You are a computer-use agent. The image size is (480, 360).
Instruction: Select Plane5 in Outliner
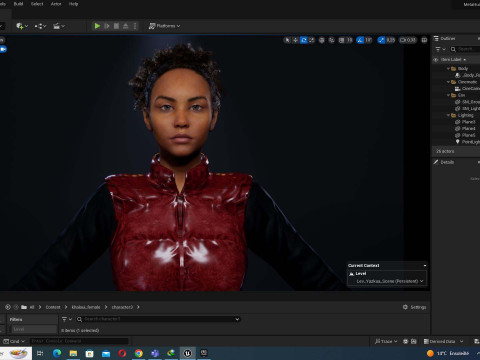click(x=468, y=135)
